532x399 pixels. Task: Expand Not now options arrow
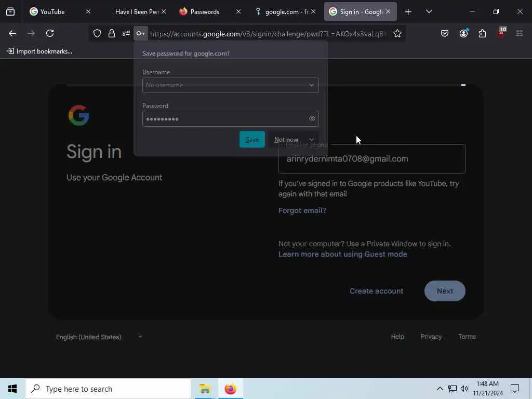click(312, 139)
